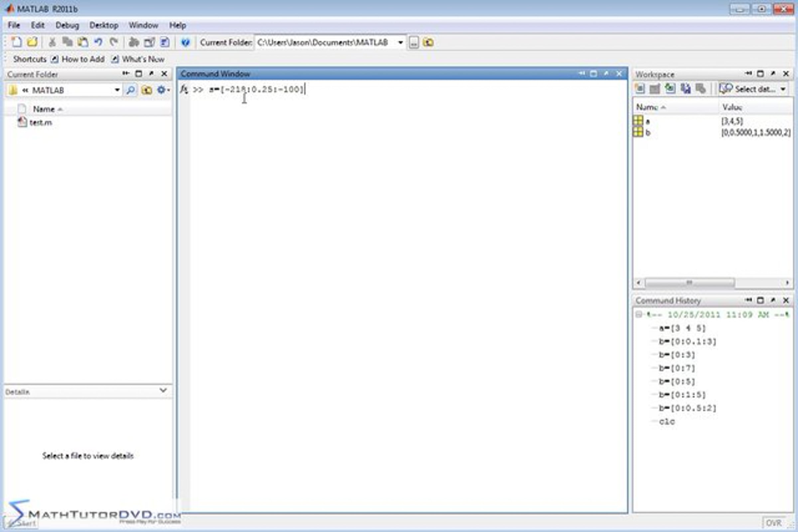This screenshot has width=798, height=532.
Task: Click the How to Add shortcut
Action: coord(78,59)
